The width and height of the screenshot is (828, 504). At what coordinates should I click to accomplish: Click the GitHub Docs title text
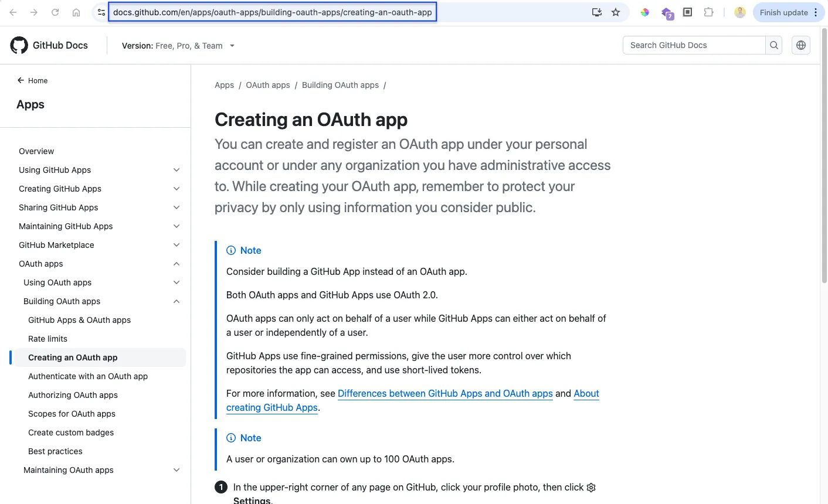[x=60, y=45]
